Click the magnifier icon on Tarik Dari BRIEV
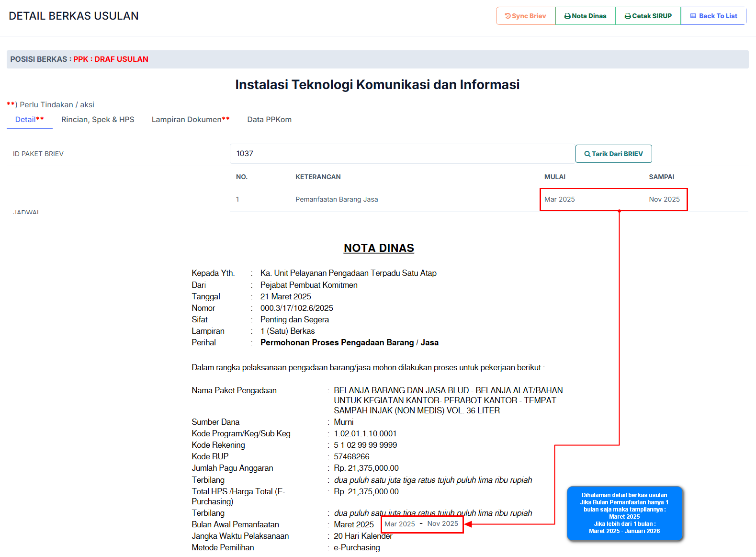Viewport: 756px width, 557px height. click(587, 154)
